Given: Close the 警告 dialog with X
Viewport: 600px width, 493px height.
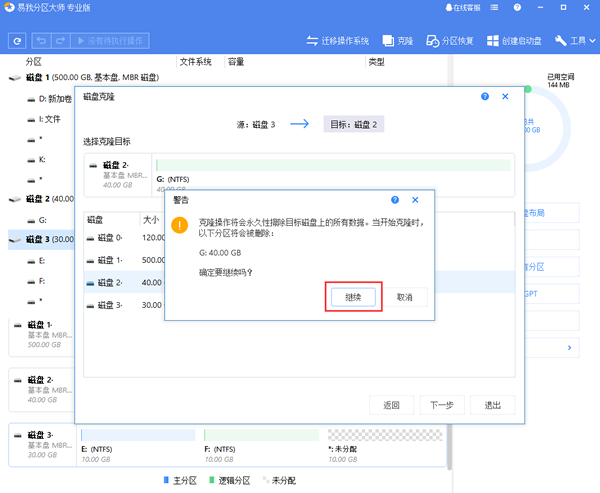Looking at the screenshot, I should click(415, 200).
